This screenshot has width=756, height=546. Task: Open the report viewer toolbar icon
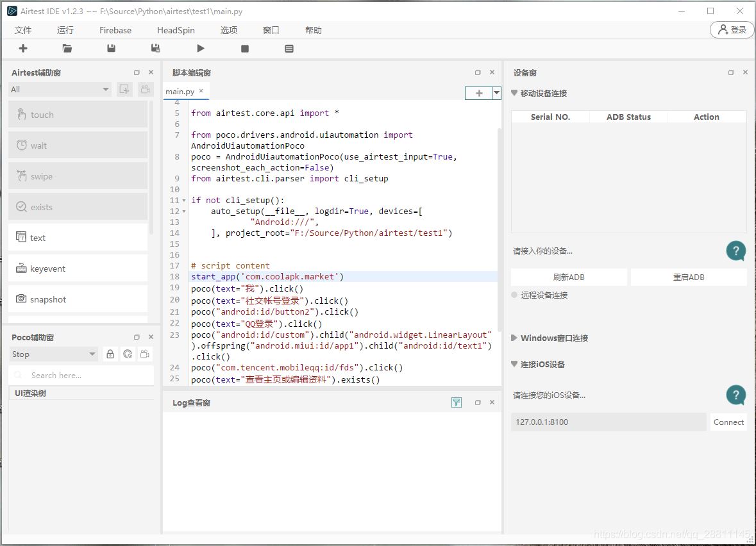tap(289, 49)
